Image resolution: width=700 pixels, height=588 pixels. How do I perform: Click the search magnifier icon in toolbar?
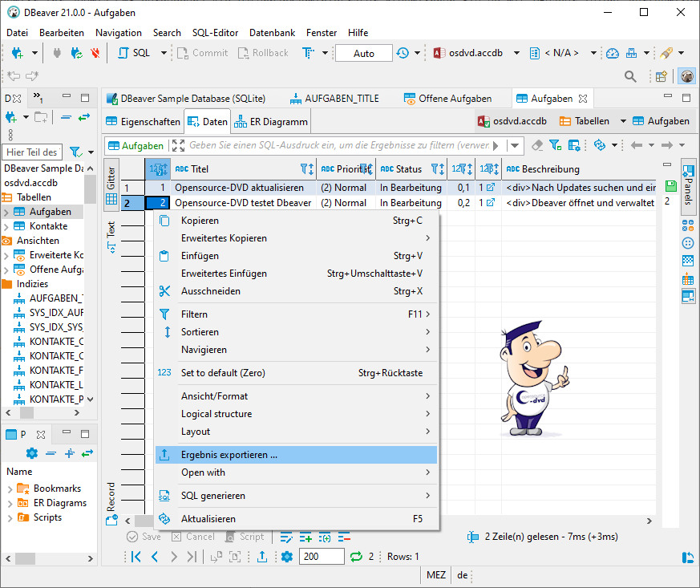pos(630,76)
